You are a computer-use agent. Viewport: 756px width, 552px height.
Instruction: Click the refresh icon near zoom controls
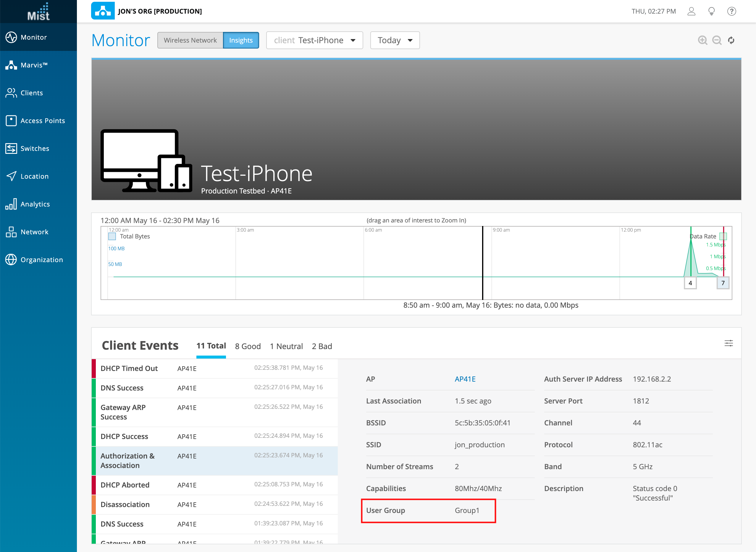(731, 41)
